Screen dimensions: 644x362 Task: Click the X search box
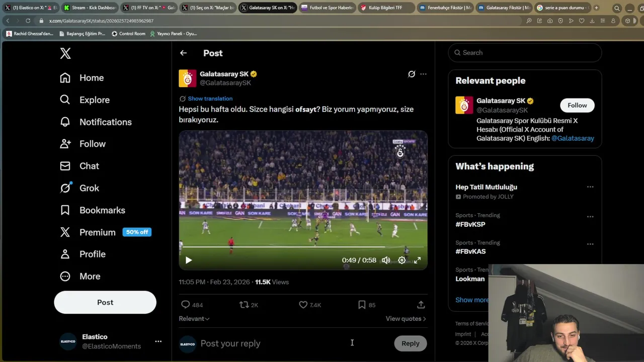pos(525,53)
